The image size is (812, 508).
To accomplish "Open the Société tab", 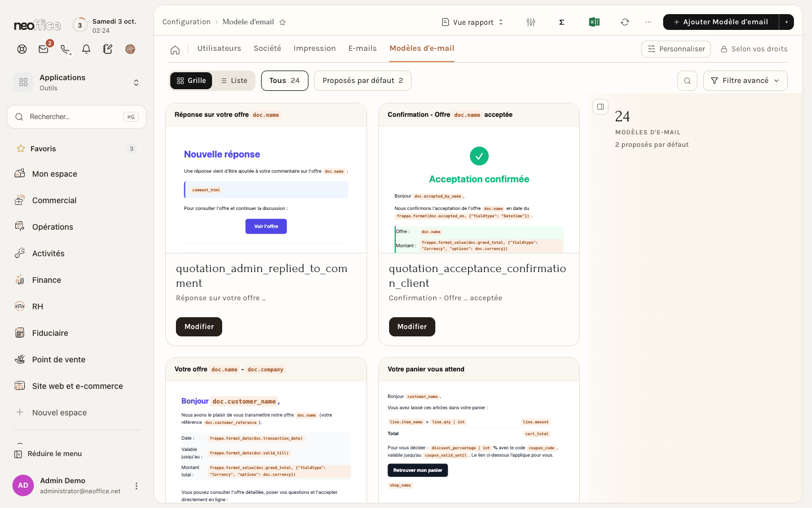I will pyautogui.click(x=267, y=49).
